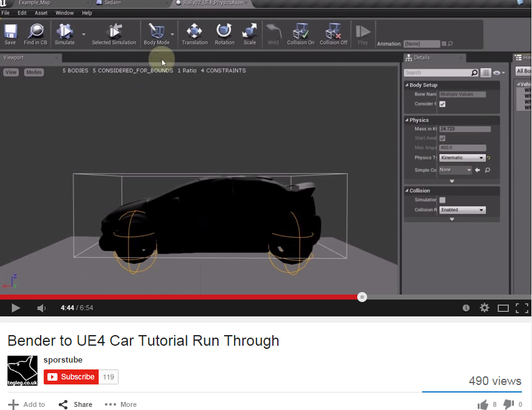Click the video progress bar scrubber
The image size is (532, 410).
point(362,297)
